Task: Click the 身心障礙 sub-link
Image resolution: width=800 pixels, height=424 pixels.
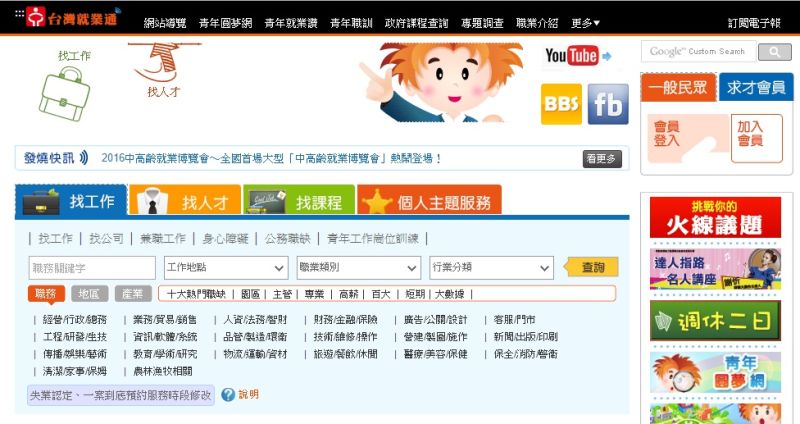Action: tap(225, 238)
